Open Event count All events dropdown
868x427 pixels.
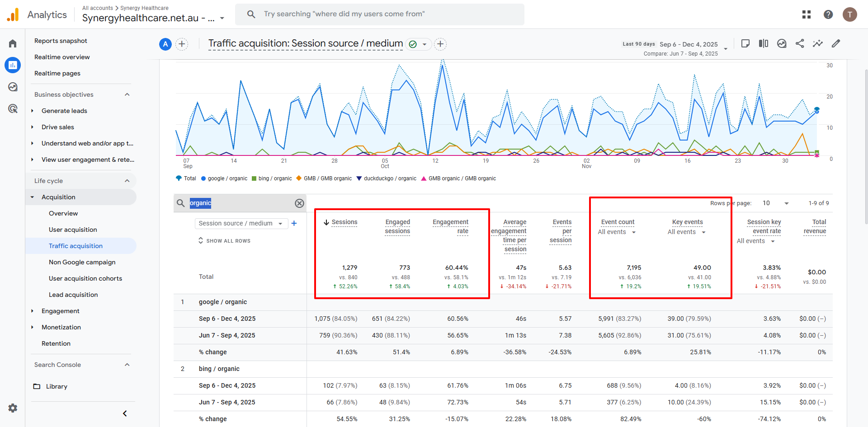[x=617, y=232]
